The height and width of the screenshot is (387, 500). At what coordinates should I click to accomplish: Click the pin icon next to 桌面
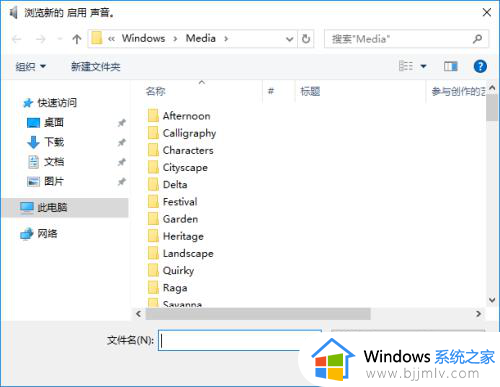tap(122, 123)
